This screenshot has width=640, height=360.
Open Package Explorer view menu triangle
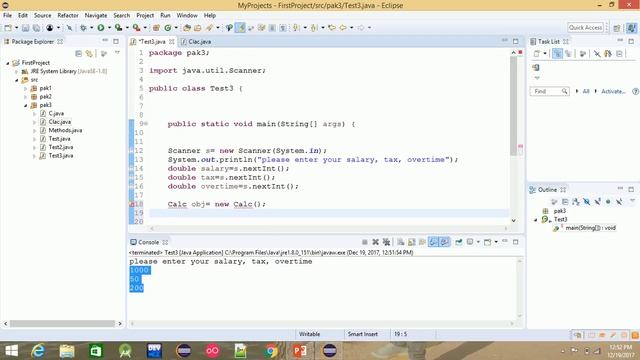click(x=117, y=53)
